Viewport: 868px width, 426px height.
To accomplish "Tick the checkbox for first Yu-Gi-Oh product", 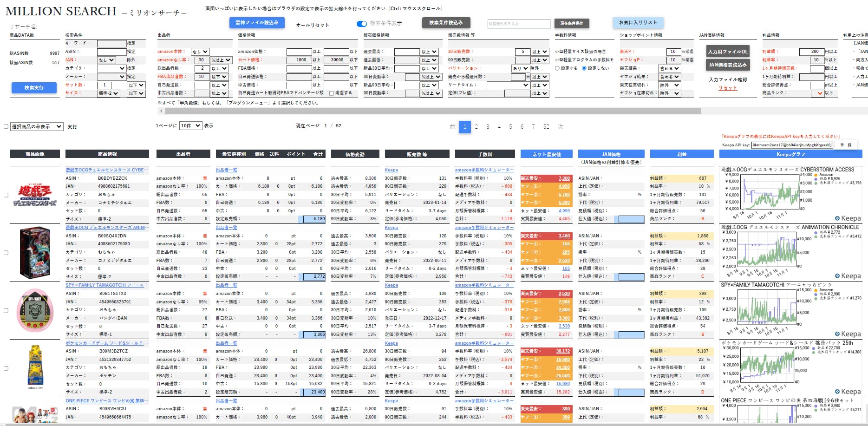I will coord(6,195).
